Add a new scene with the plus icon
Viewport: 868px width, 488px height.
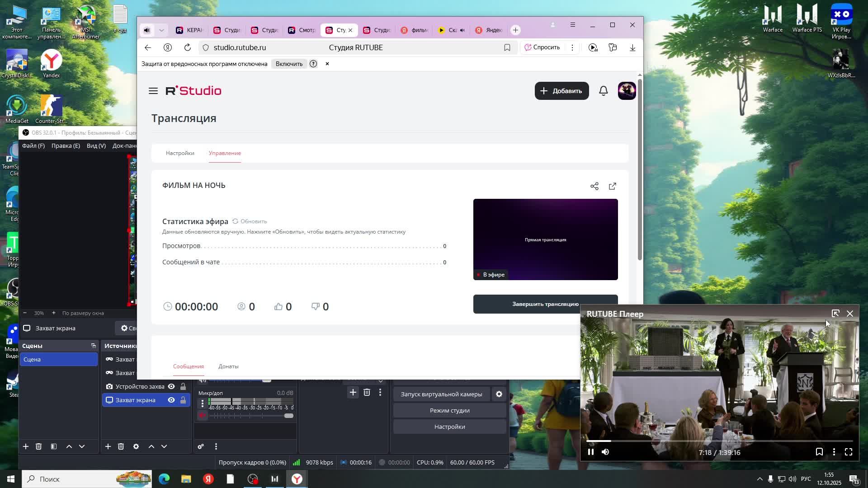pyautogui.click(x=26, y=446)
